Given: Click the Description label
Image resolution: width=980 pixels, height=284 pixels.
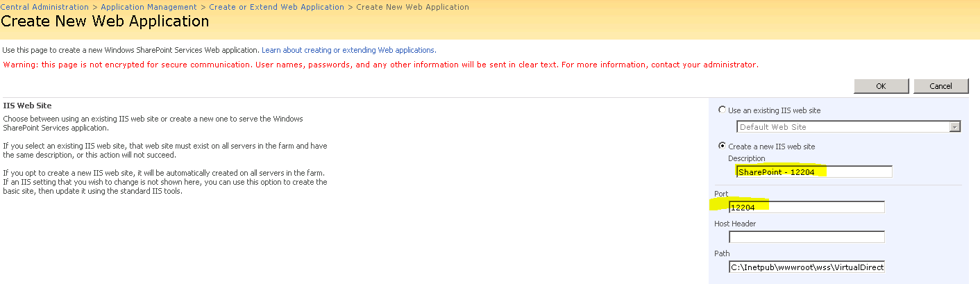Looking at the screenshot, I should click(747, 158).
